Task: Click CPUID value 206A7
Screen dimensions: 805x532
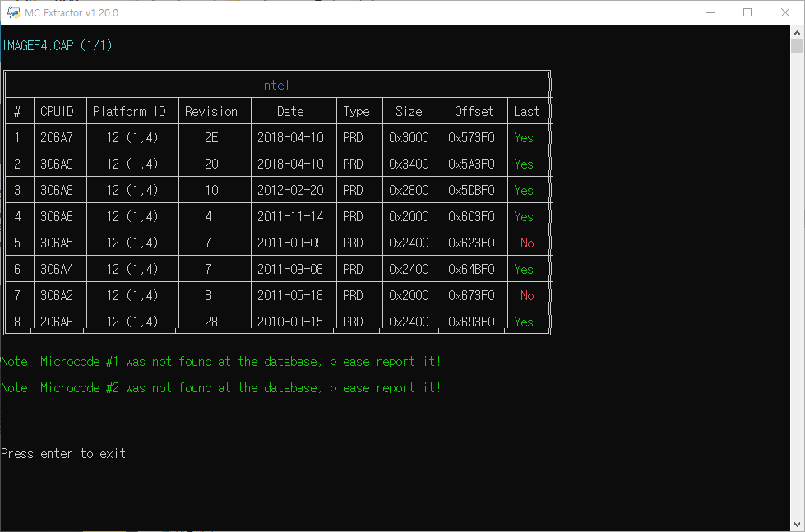Action: click(x=57, y=137)
